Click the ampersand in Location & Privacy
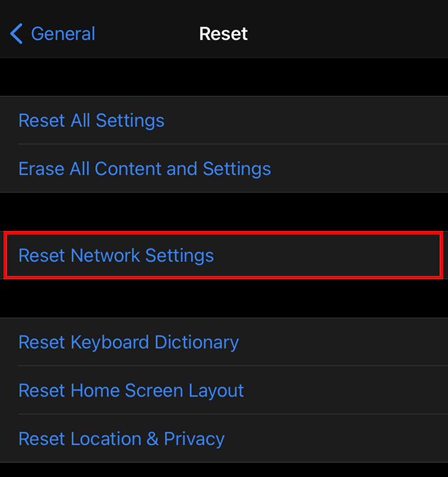The width and height of the screenshot is (448, 477). (152, 438)
